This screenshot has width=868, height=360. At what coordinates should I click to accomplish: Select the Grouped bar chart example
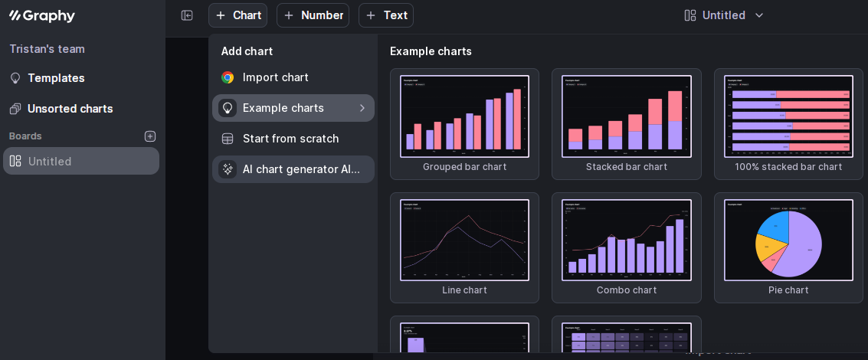(x=464, y=124)
